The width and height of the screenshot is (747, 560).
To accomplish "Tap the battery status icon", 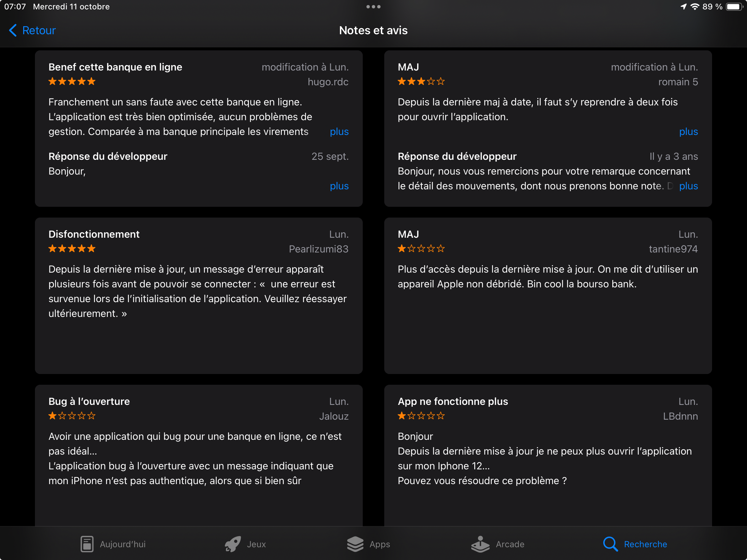I will 734,7.
